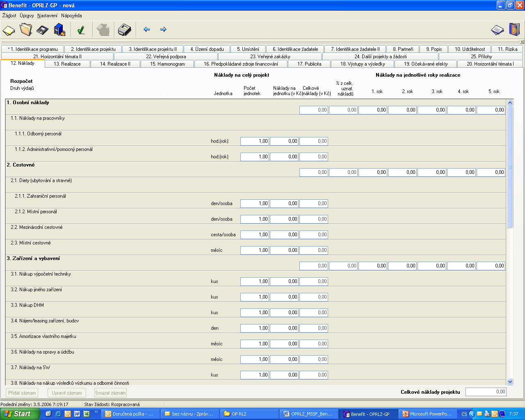Screen dimensions: 525x420
Task: Switch to tab 22. Veřejná podpora
Action: click(166, 56)
